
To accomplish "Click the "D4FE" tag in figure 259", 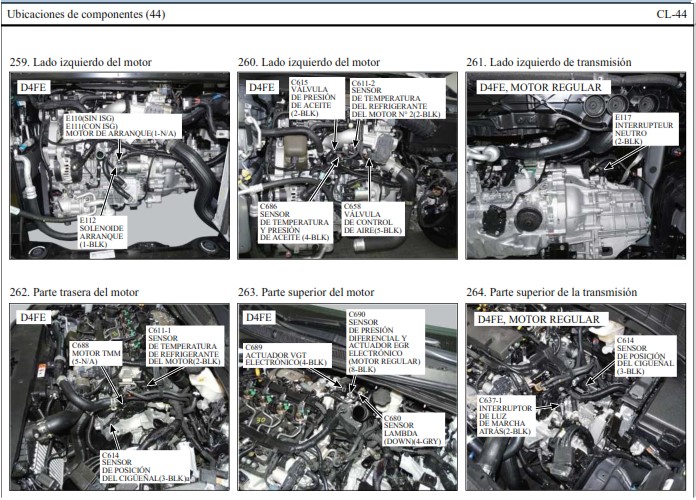I will (33, 87).
